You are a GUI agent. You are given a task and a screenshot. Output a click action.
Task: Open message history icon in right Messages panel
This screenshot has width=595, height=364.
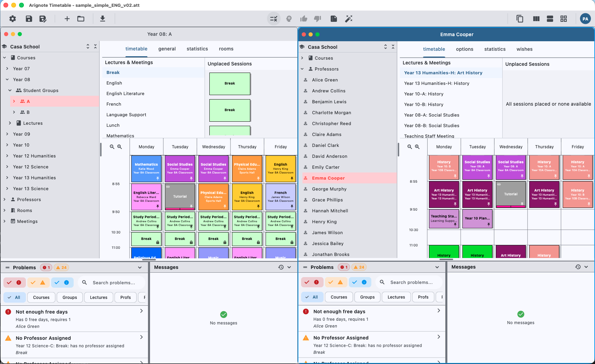pos(578,267)
